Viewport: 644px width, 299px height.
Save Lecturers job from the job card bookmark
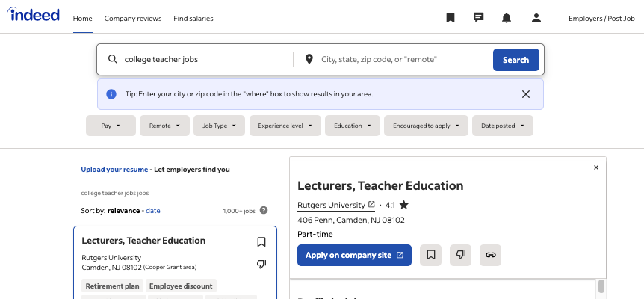pyautogui.click(x=261, y=242)
